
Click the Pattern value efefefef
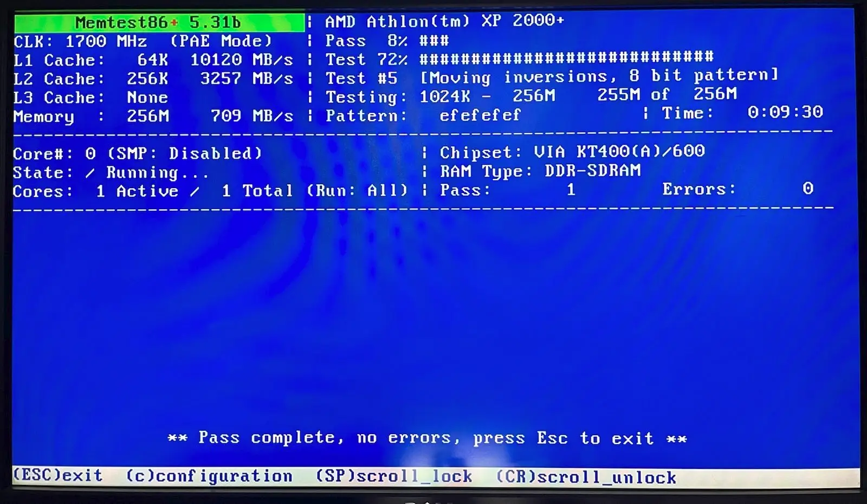tap(480, 115)
